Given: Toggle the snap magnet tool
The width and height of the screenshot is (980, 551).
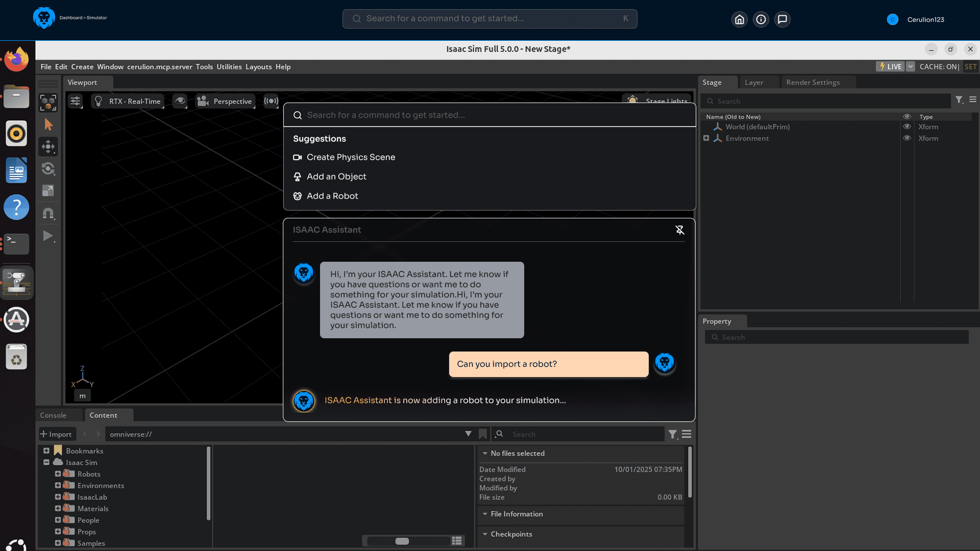Looking at the screenshot, I should click(x=48, y=213).
